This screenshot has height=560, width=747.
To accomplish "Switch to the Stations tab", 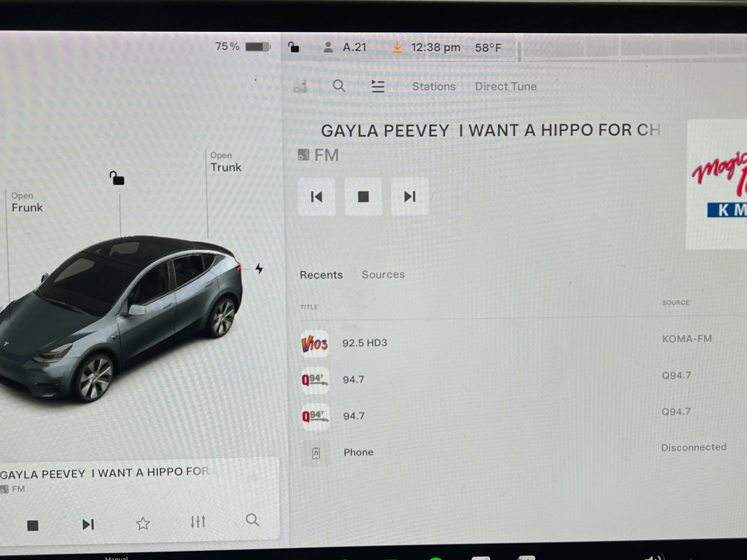I will click(434, 86).
